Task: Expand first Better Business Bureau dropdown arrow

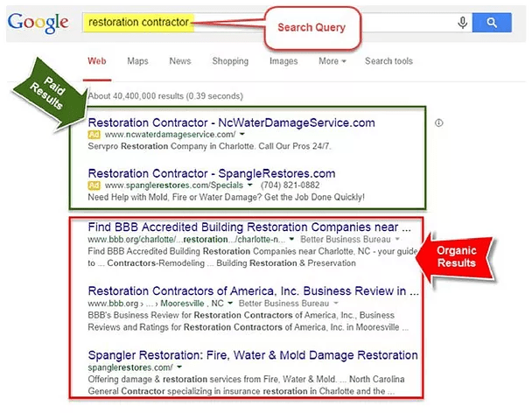Action: [397, 239]
